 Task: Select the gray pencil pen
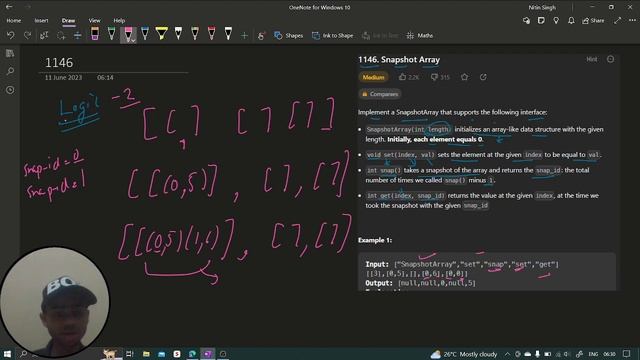[195, 34]
